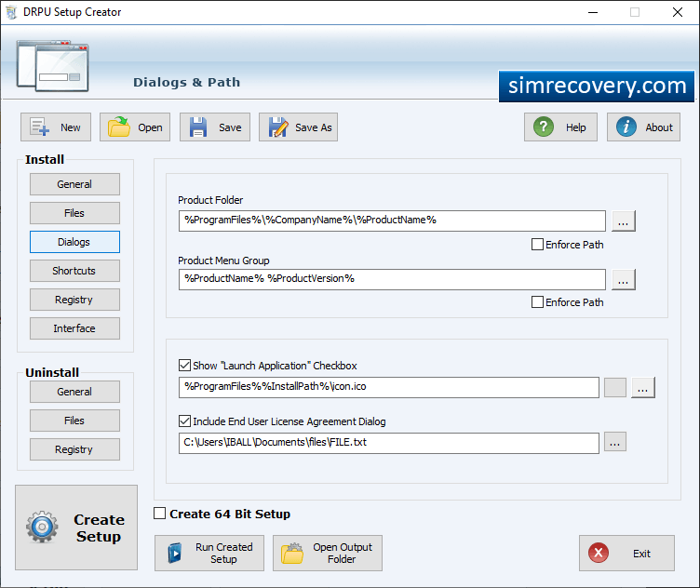Open Install Files section
This screenshot has height=588, width=700.
(x=74, y=213)
